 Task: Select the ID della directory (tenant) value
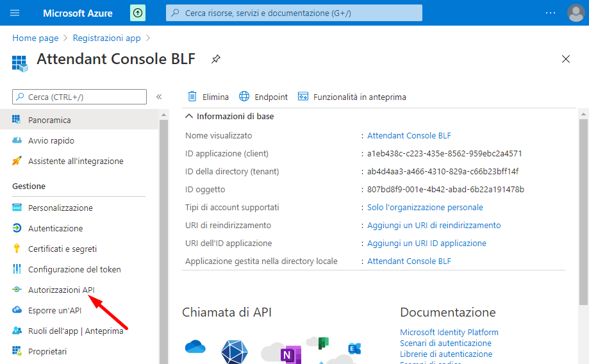click(x=443, y=171)
